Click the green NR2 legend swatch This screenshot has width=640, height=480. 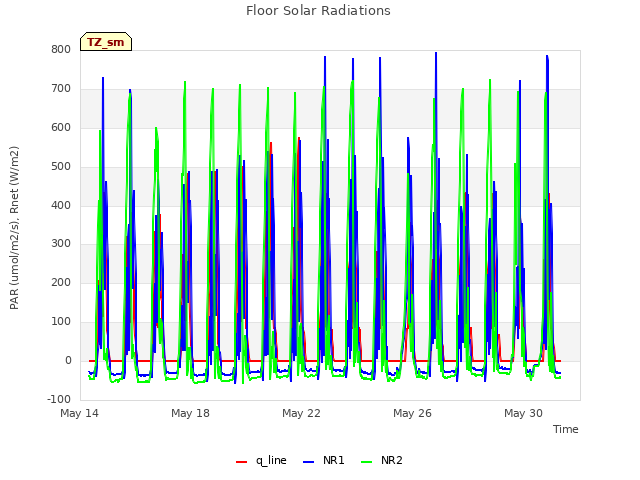click(367, 462)
